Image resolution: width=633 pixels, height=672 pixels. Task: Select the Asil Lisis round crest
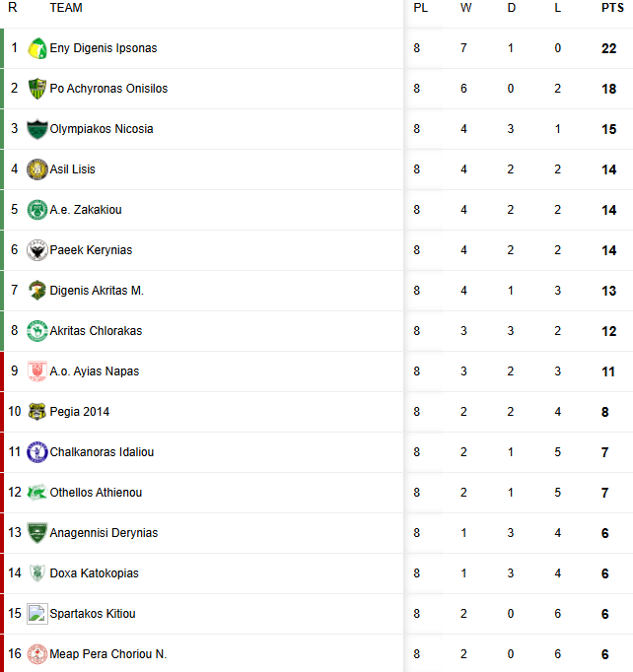[x=37, y=169]
